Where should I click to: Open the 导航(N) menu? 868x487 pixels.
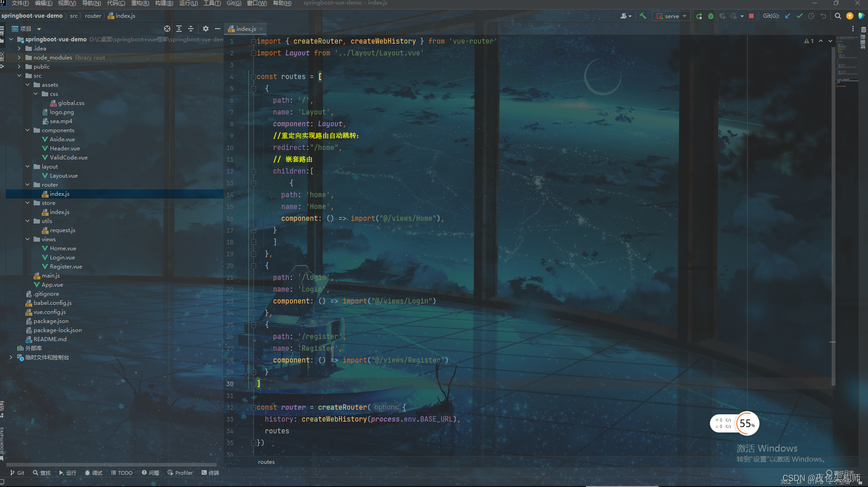click(91, 3)
